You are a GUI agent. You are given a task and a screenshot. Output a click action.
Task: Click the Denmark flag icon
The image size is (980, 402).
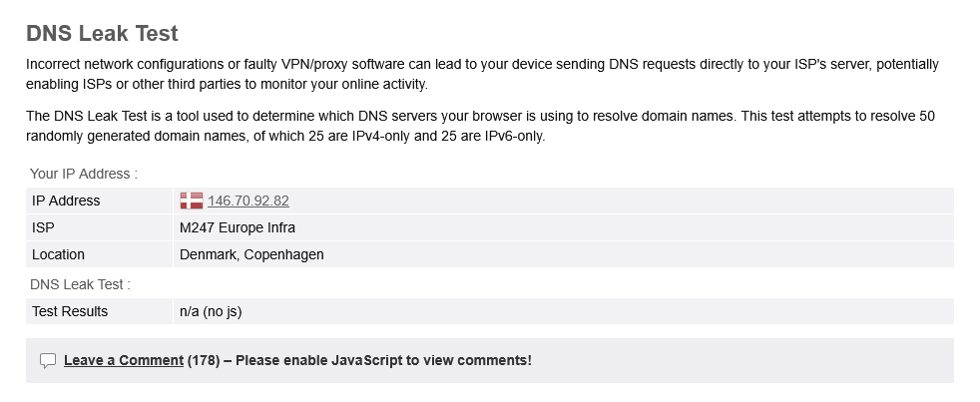(x=192, y=201)
